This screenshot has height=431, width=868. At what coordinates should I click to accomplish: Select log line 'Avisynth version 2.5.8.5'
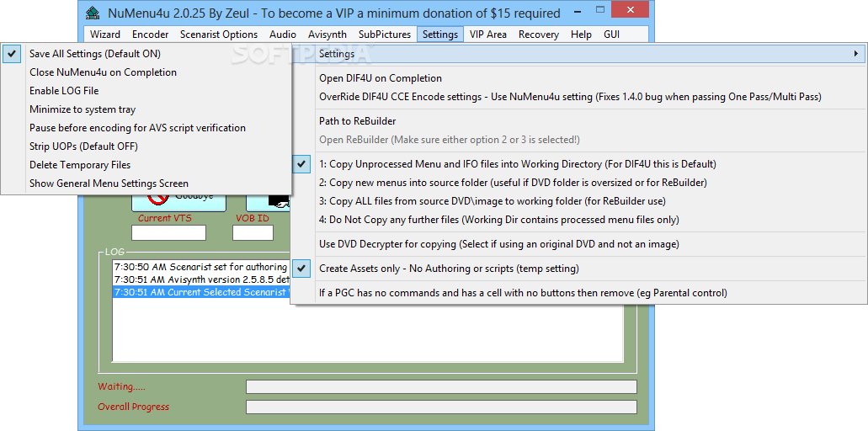[x=201, y=279]
